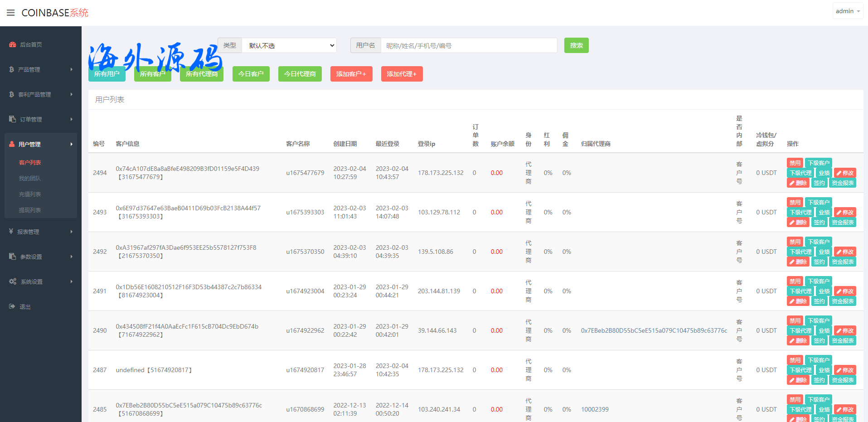Open 充值列表 in the sidebar

point(30,194)
